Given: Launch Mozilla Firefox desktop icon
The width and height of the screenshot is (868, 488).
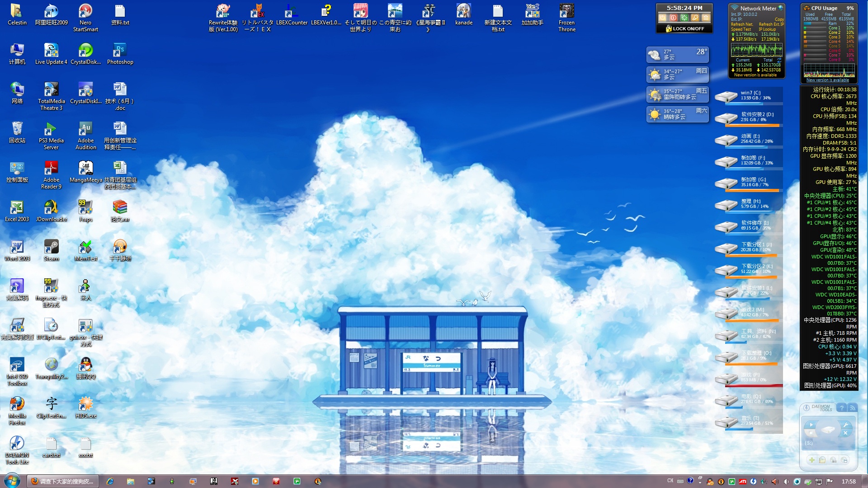Looking at the screenshot, I should point(17,411).
